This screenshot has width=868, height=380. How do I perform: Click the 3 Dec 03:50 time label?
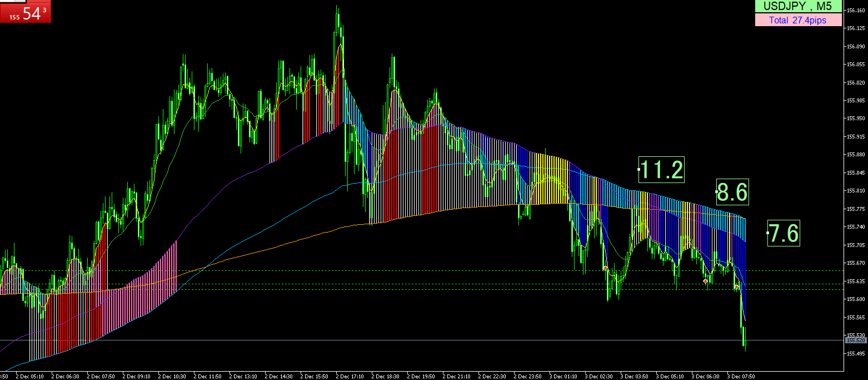634,376
